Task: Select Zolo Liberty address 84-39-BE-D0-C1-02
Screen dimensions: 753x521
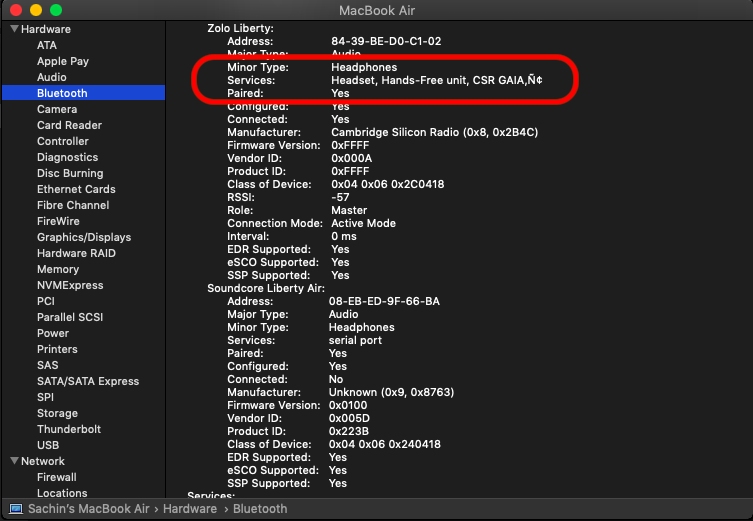Action: tap(386, 41)
